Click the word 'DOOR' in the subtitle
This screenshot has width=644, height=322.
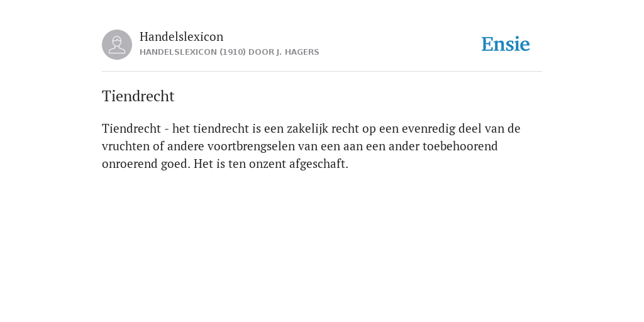pyautogui.click(x=258, y=52)
